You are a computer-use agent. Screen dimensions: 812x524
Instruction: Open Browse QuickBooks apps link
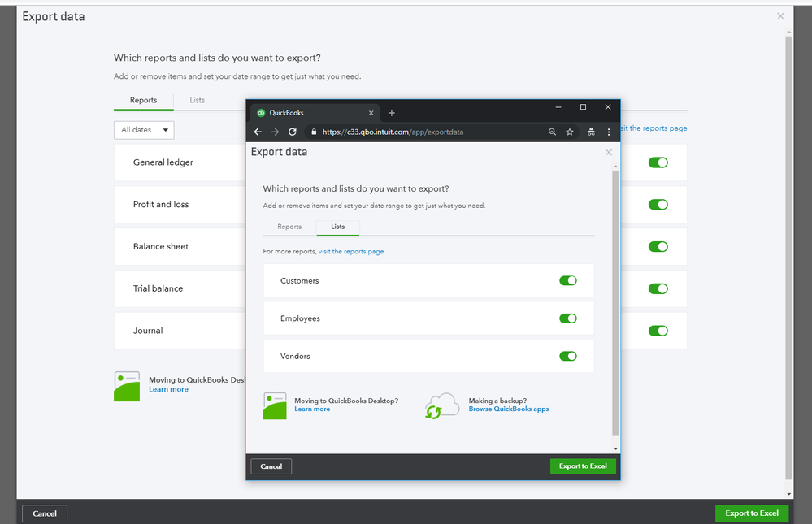(509, 409)
